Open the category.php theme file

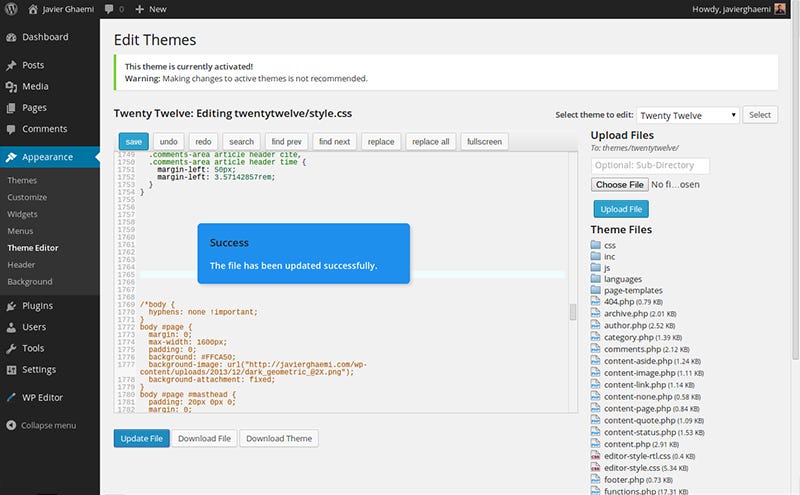[x=643, y=337]
